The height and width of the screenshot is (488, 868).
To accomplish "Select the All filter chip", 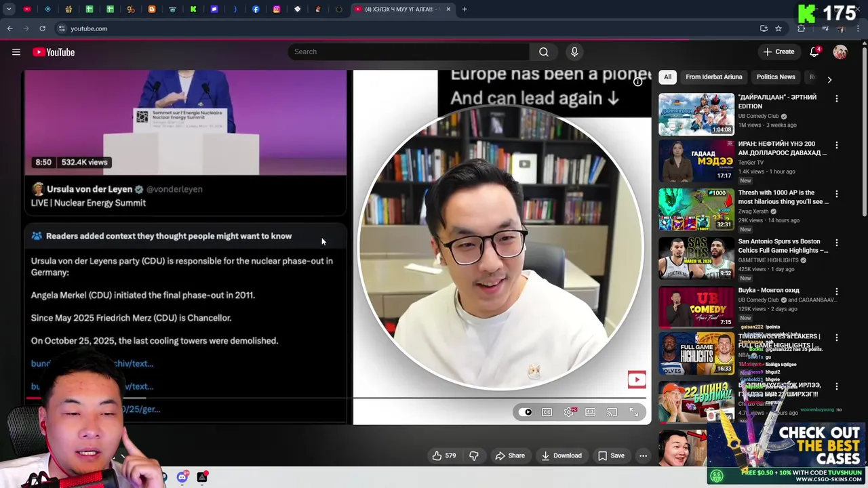I will click(x=668, y=77).
